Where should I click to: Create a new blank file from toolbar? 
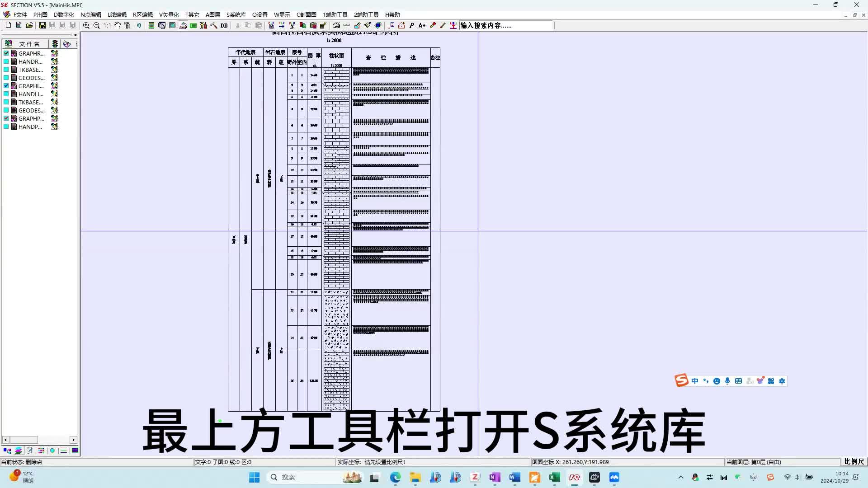click(x=8, y=25)
